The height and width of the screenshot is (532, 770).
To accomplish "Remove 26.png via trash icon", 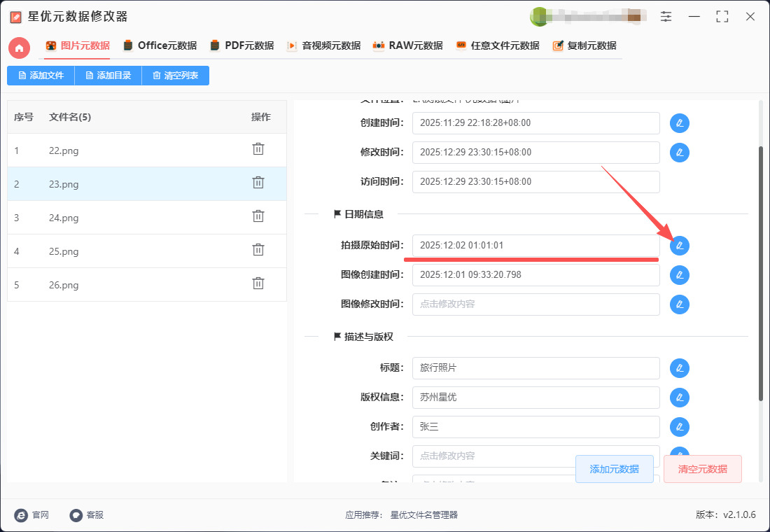I will click(258, 283).
